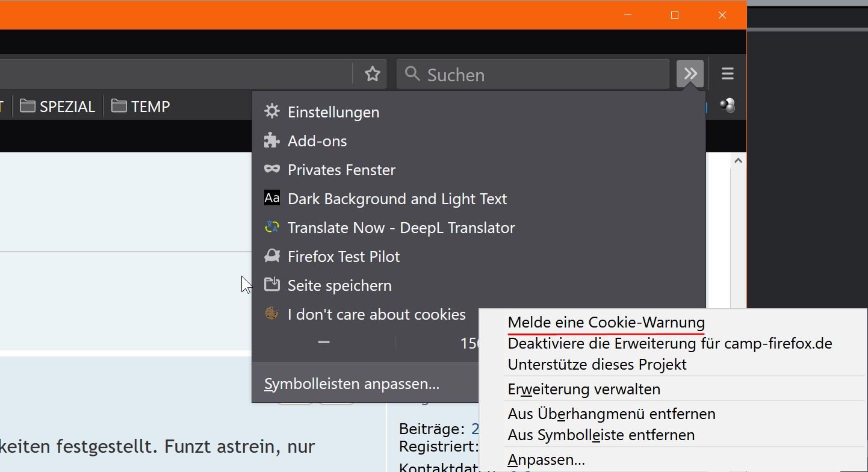Open the SPEZIAL bookmarks folder
Screen dimensions: 868x472
58,107
